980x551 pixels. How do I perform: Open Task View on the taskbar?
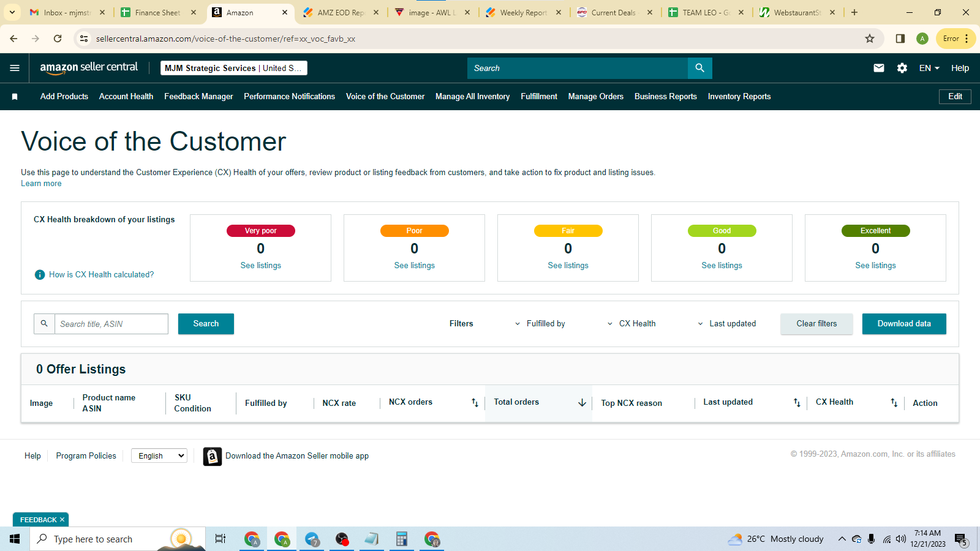[221, 539]
